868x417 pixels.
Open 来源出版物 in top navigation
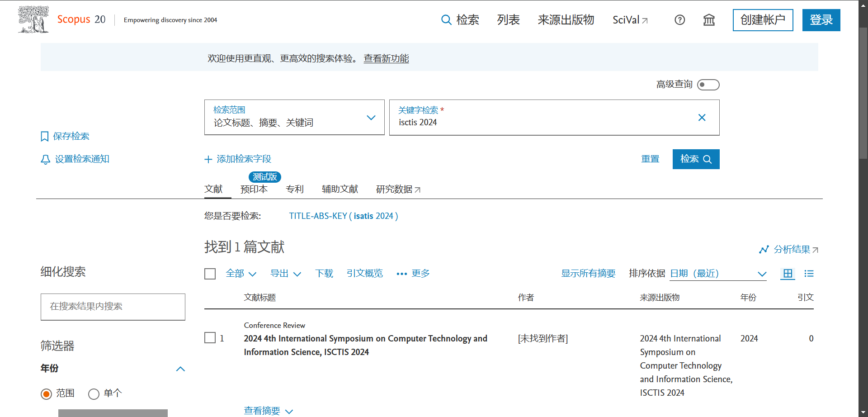(x=566, y=20)
